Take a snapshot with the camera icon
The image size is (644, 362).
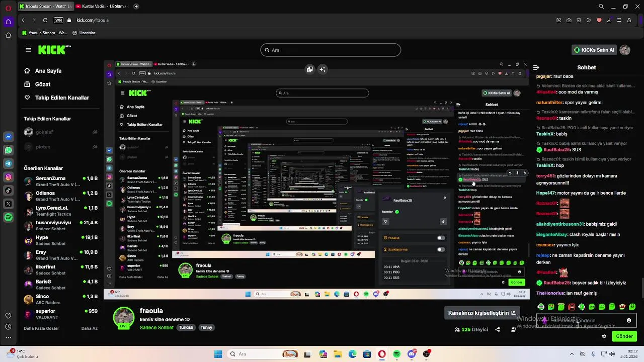tap(569, 20)
